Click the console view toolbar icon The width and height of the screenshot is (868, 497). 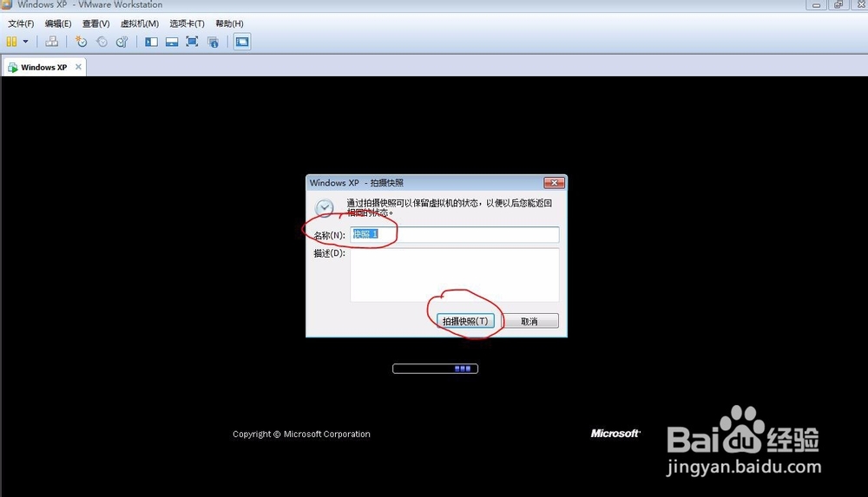[x=242, y=42]
